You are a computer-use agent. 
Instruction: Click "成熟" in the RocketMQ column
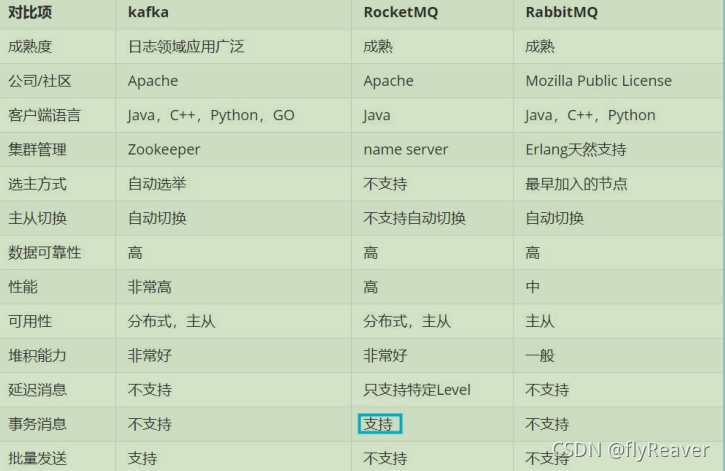coord(378,47)
